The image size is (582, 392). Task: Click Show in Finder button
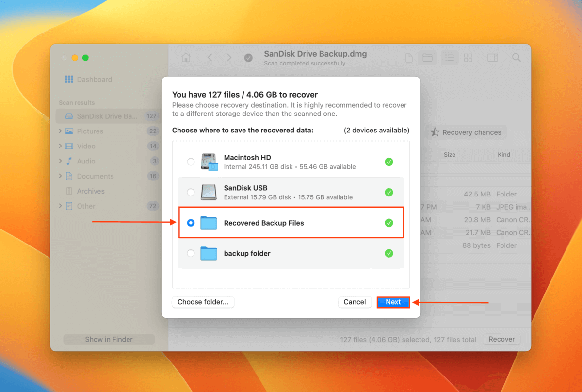coord(109,340)
